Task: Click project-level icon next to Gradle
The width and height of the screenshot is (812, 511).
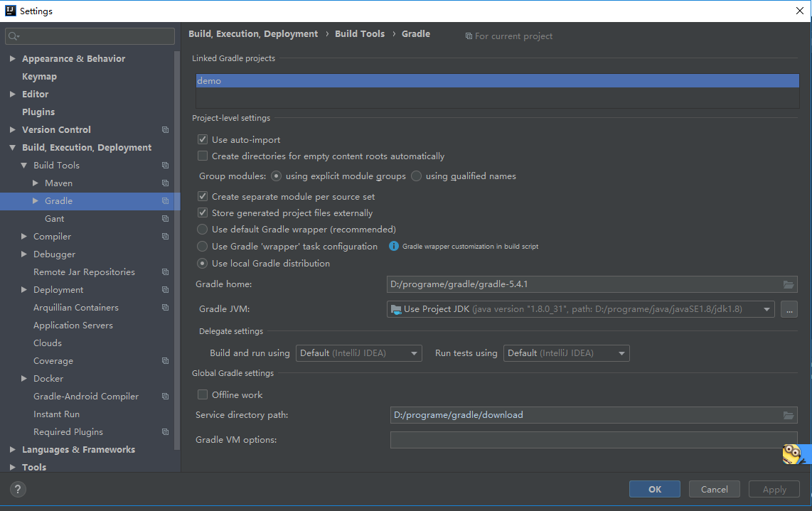Action: pos(165,201)
